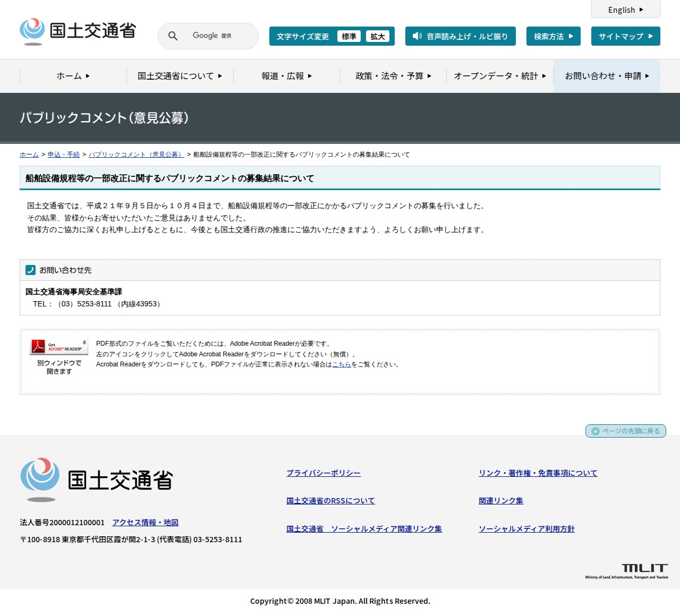Click the パブリックコメント breadcrumb link
Image resolution: width=680 pixels, height=616 pixels.
[x=136, y=155]
